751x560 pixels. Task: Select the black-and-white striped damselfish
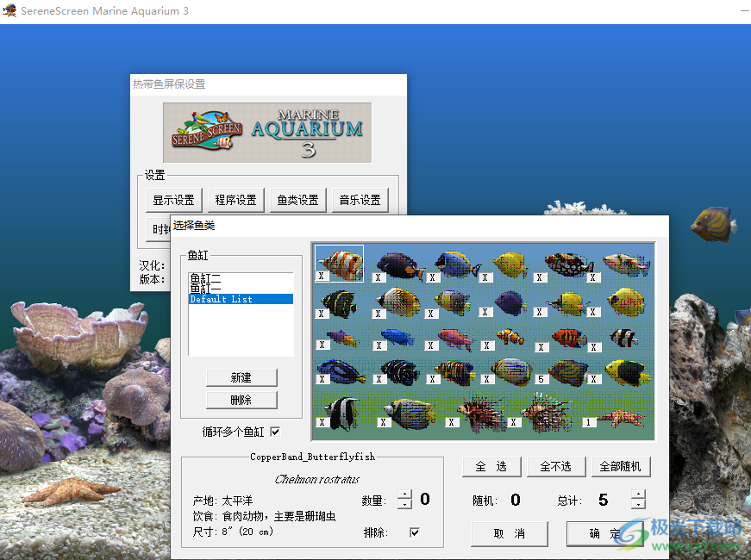[623, 338]
